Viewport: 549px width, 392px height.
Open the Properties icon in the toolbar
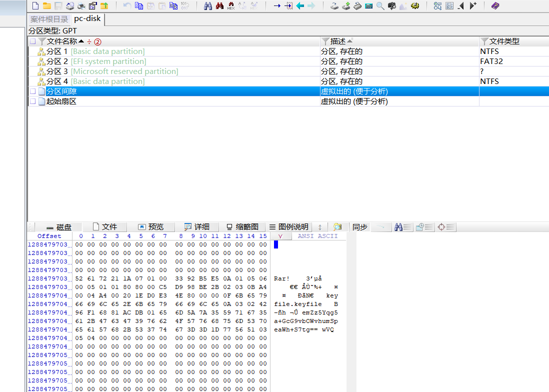93,5
